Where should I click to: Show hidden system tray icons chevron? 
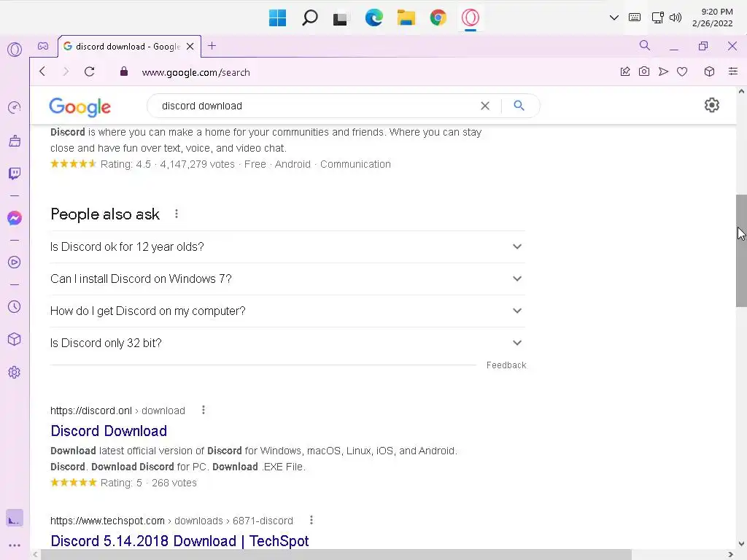click(614, 17)
